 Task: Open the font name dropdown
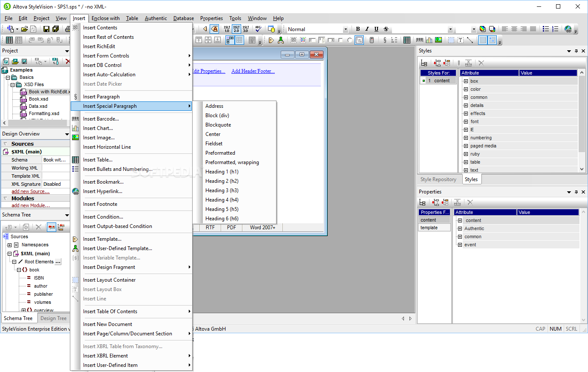450,29
